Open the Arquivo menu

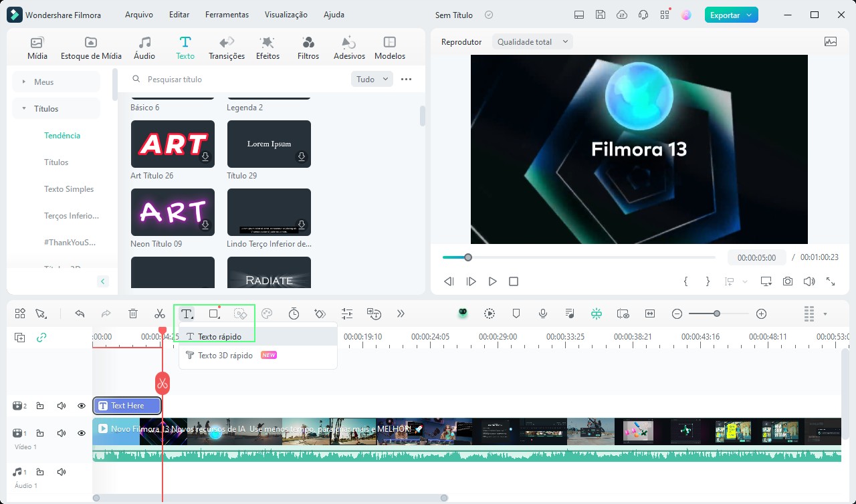[x=139, y=15]
